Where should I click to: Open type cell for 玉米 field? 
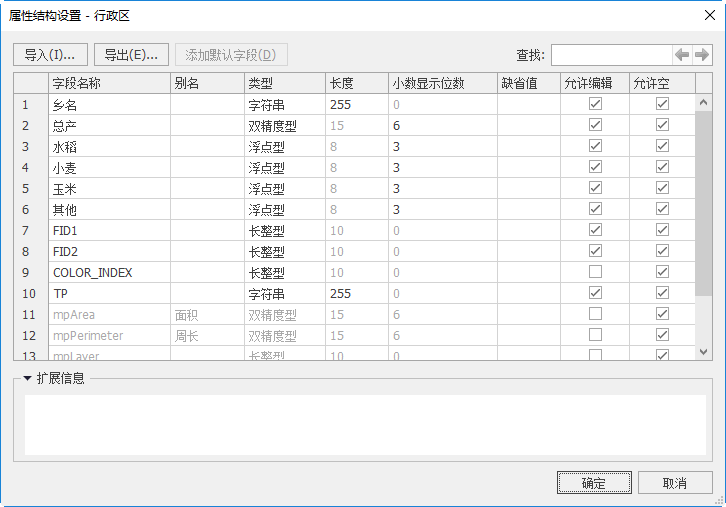(284, 188)
